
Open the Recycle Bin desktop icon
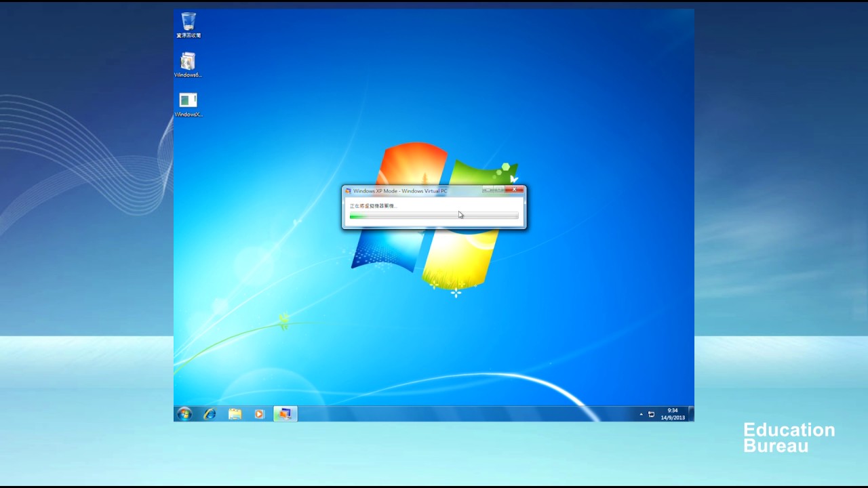189,25
